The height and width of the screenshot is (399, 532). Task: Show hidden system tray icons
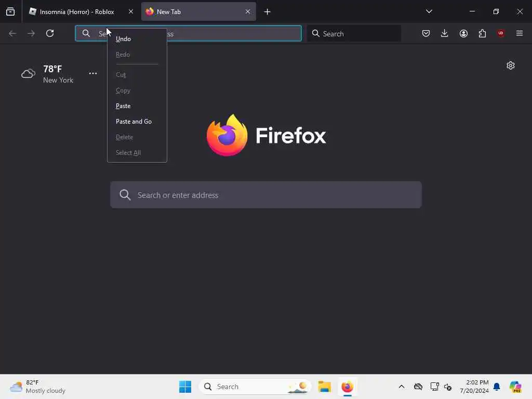point(402,387)
